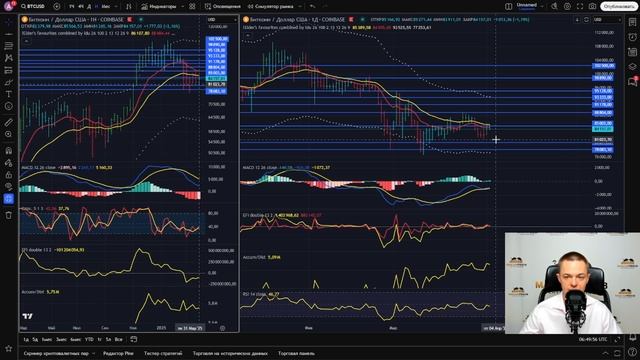Activate the zoom in tool

coord(9,134)
